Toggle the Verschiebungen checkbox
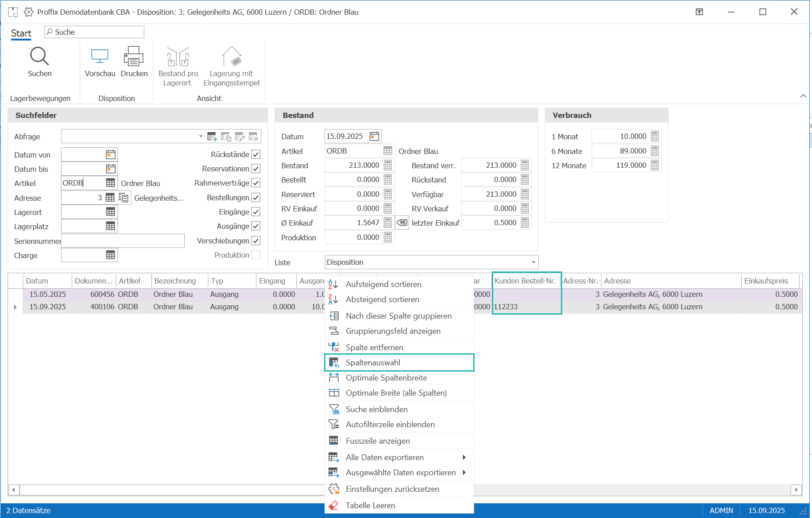 click(256, 241)
